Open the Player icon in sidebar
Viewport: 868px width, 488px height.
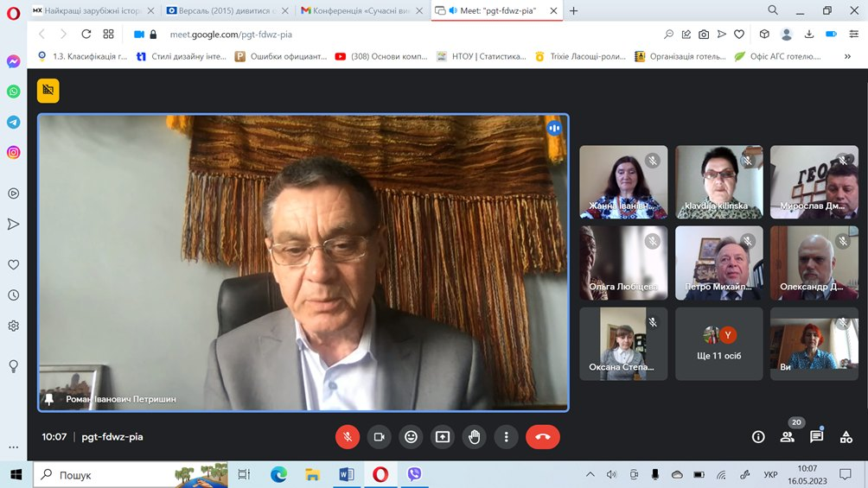pyautogui.click(x=13, y=193)
